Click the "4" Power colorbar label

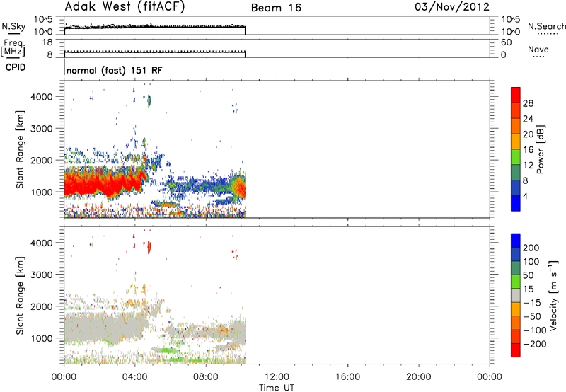pyautogui.click(x=525, y=196)
